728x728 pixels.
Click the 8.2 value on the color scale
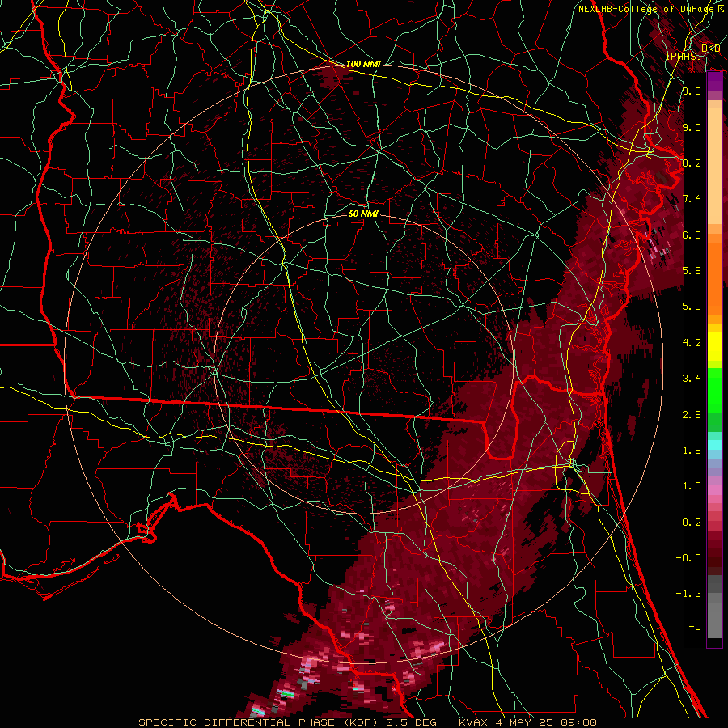pyautogui.click(x=692, y=163)
